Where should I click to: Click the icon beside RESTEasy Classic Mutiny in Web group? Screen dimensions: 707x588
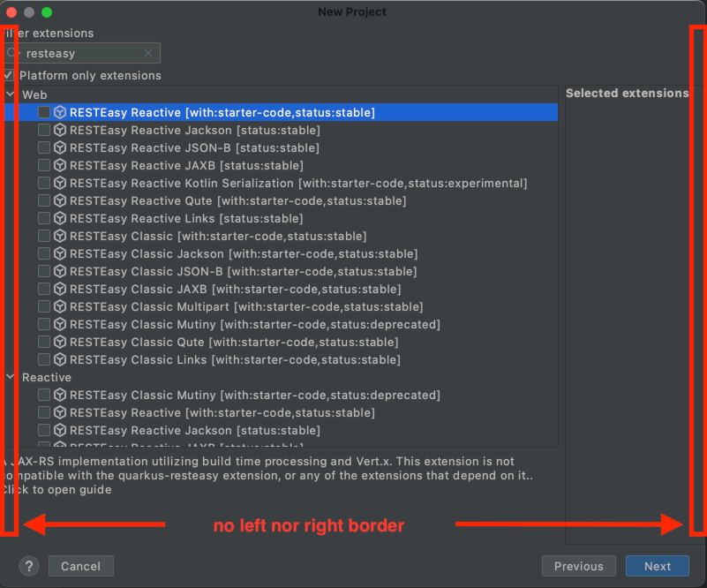click(60, 325)
